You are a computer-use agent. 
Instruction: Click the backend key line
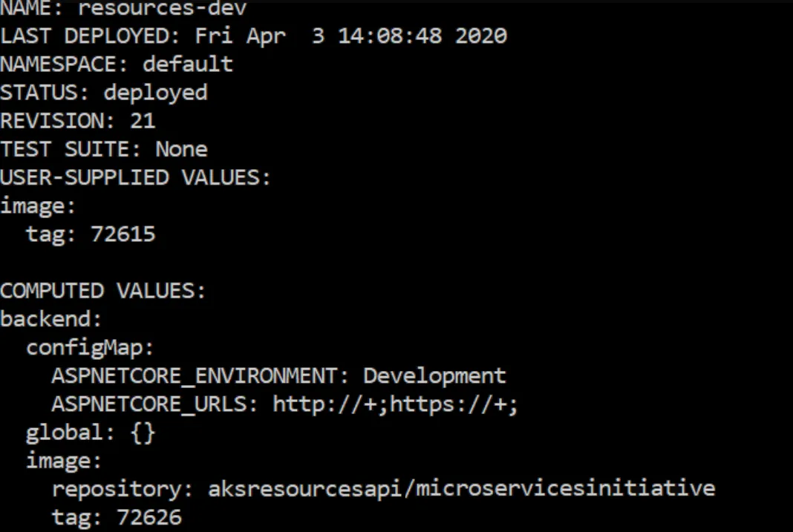[x=51, y=319]
